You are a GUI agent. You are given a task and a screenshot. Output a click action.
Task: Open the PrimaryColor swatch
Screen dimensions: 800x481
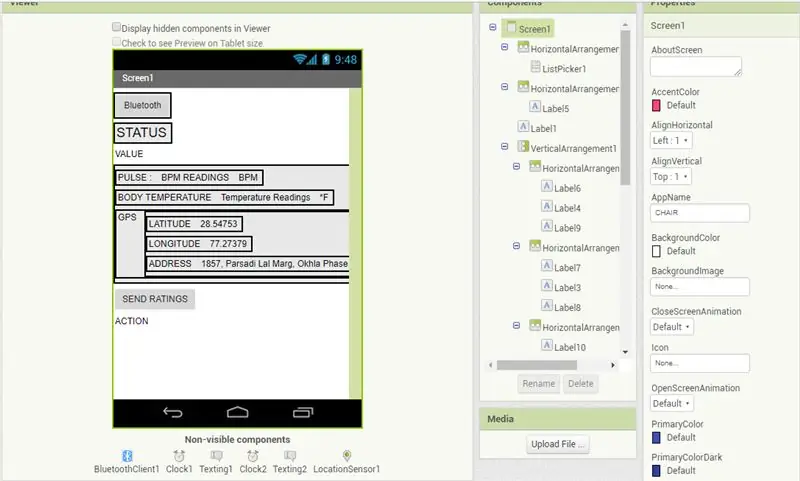click(x=656, y=438)
